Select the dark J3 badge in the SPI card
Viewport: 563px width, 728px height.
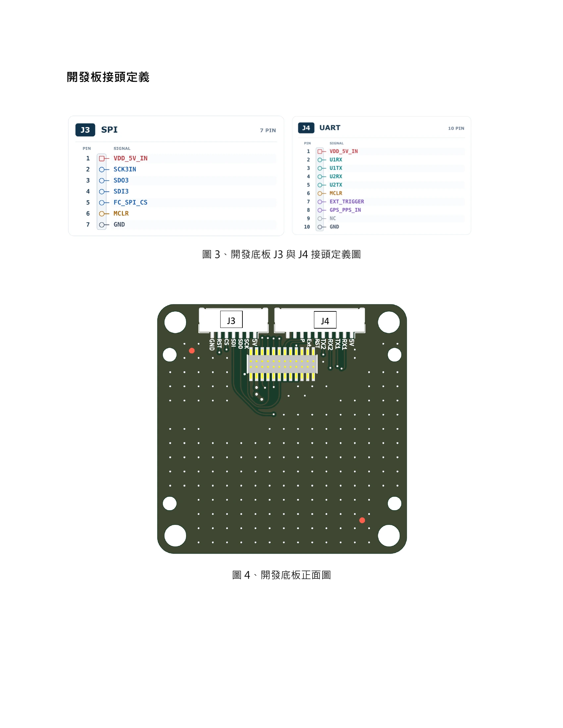click(85, 130)
